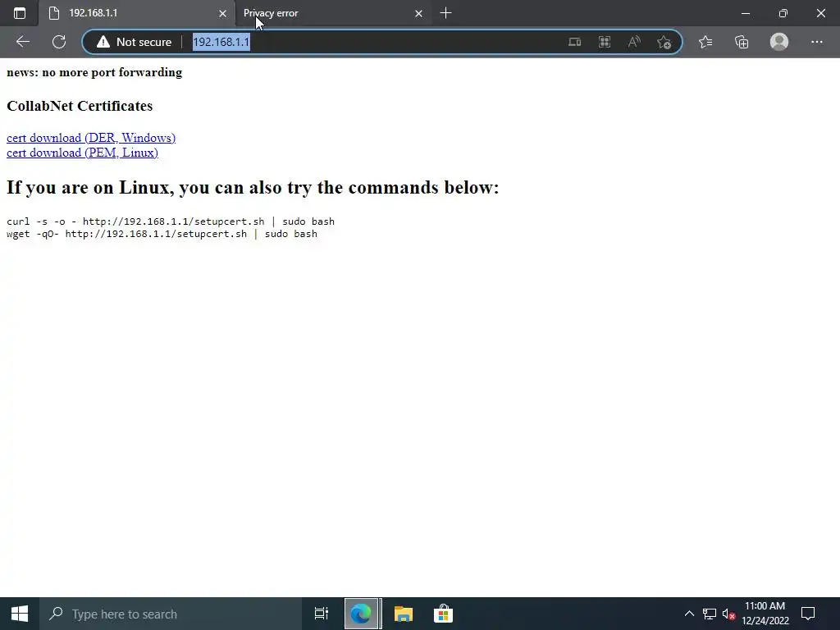The height and width of the screenshot is (630, 840).
Task: Click the Type here to search box
Action: click(171, 614)
